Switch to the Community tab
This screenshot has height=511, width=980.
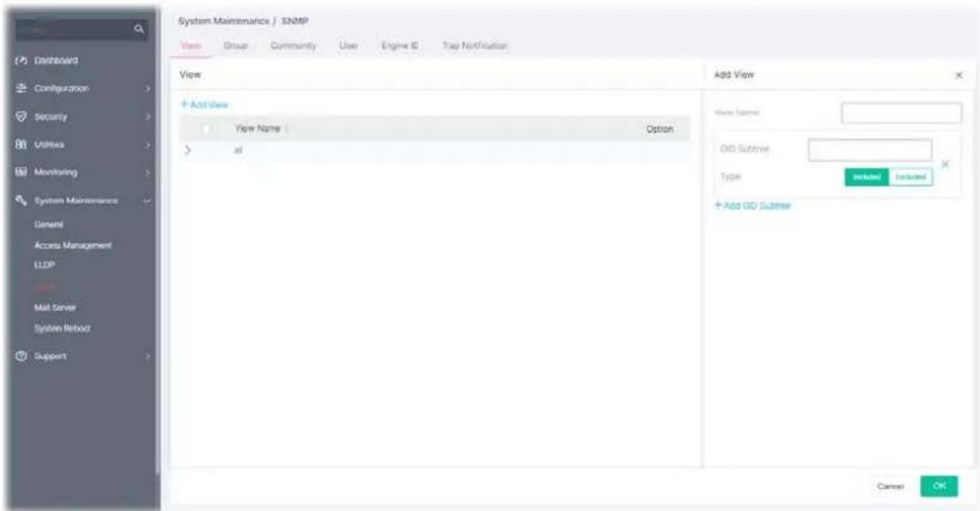point(293,46)
